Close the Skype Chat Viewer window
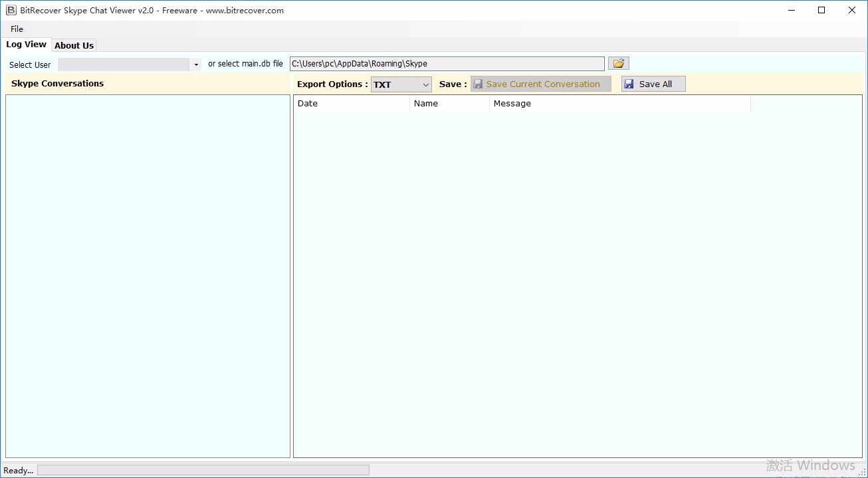 click(x=852, y=10)
